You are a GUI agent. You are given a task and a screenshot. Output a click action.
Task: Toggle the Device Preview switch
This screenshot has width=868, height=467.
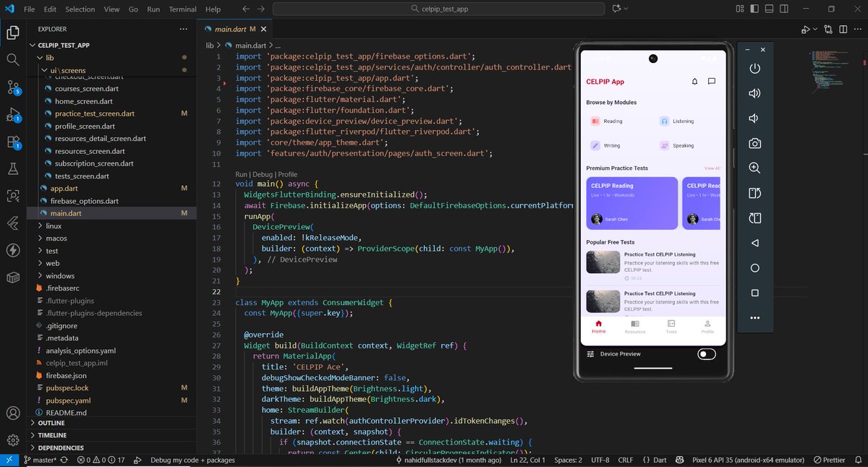[707, 354]
